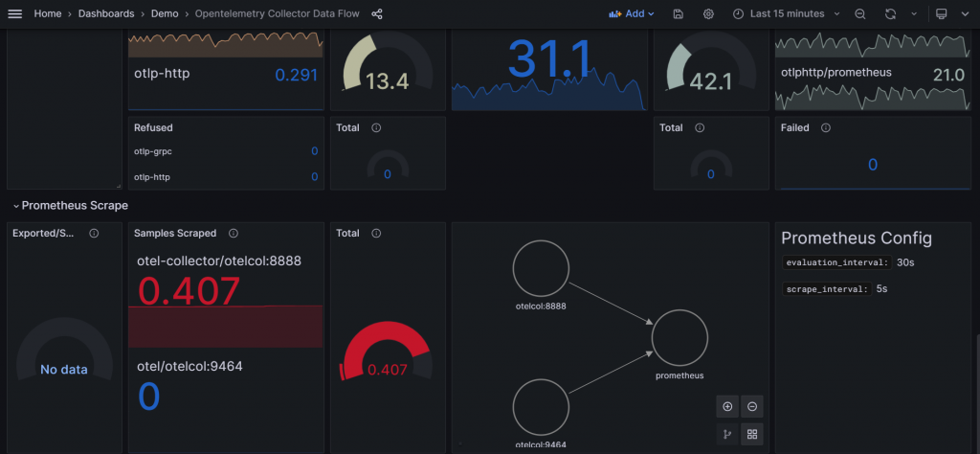Click the evaluation_interval config key
Viewport: 980px width, 454px height.
(x=836, y=262)
